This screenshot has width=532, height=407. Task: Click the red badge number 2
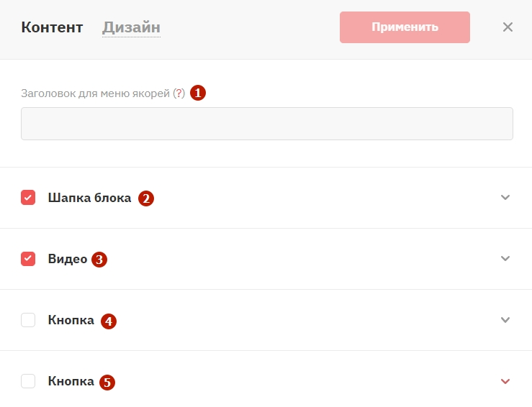click(146, 198)
